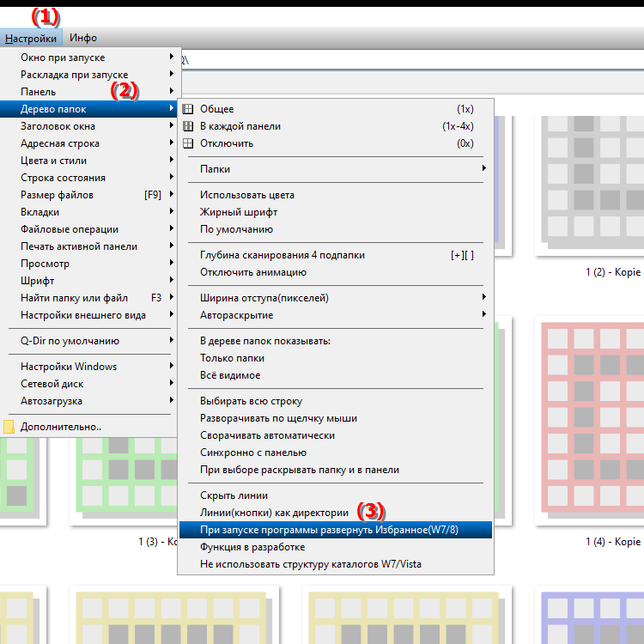Screen dimensions: 644x644
Task: Choose Только папки in tree display
Action: click(232, 358)
